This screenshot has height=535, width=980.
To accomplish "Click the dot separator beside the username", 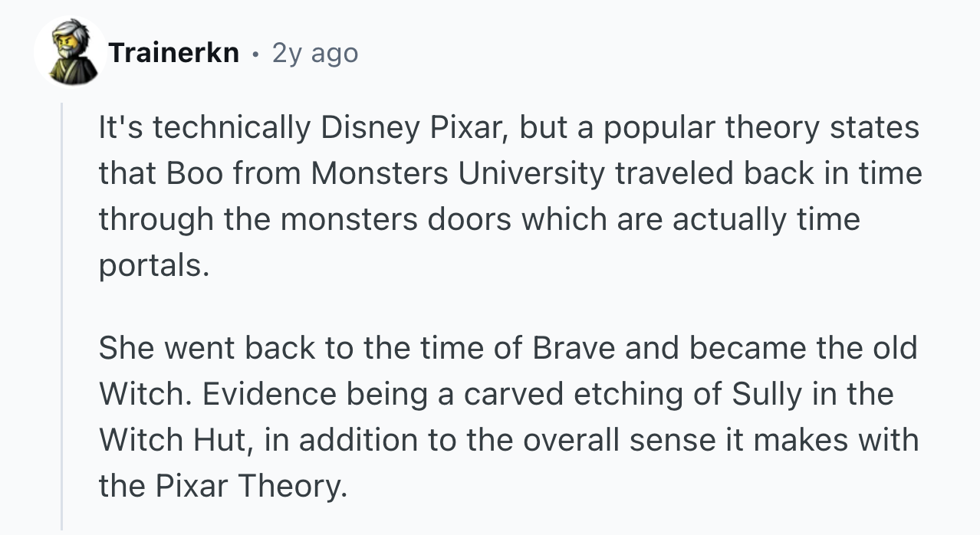I will pyautogui.click(x=255, y=54).
